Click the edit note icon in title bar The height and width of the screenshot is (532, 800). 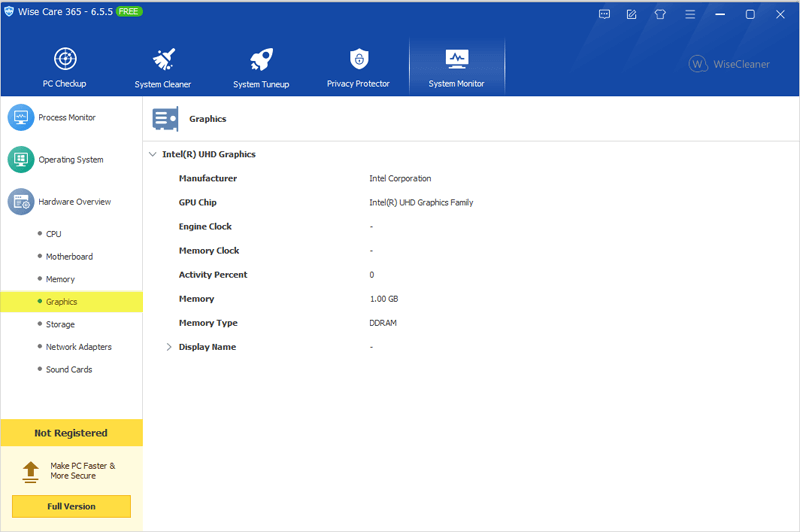point(632,14)
